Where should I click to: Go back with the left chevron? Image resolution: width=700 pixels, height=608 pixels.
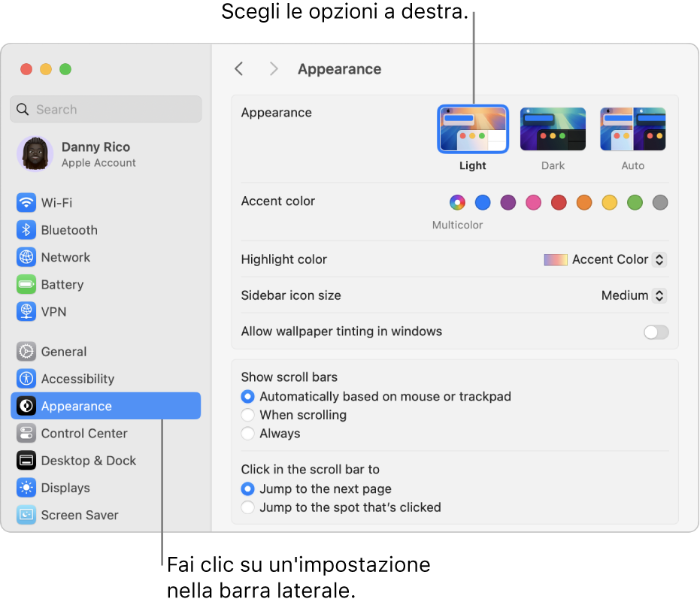click(239, 69)
